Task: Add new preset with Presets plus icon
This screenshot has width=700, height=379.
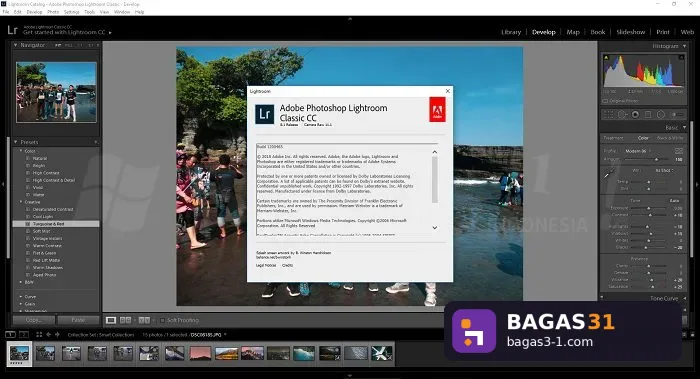Action: click(96, 142)
